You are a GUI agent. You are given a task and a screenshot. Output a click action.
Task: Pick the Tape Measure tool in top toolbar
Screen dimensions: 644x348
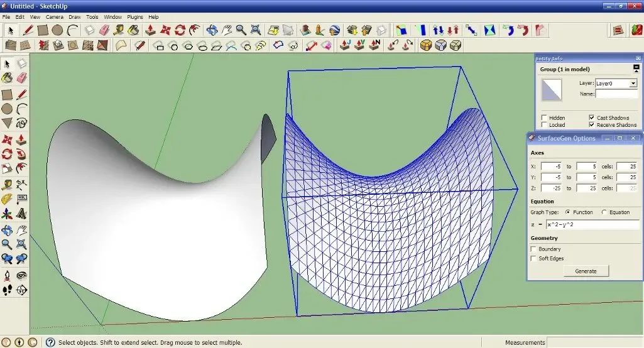[x=118, y=30]
